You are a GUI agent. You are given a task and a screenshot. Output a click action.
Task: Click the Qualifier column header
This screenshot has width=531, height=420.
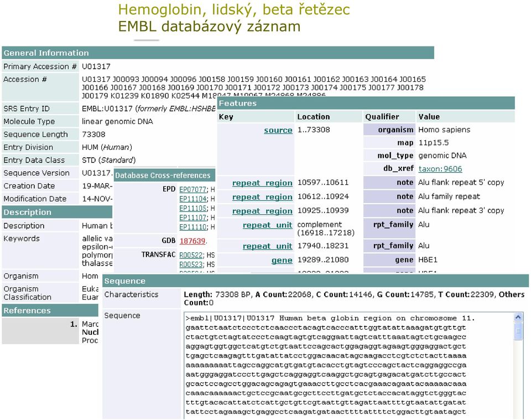coord(382,117)
